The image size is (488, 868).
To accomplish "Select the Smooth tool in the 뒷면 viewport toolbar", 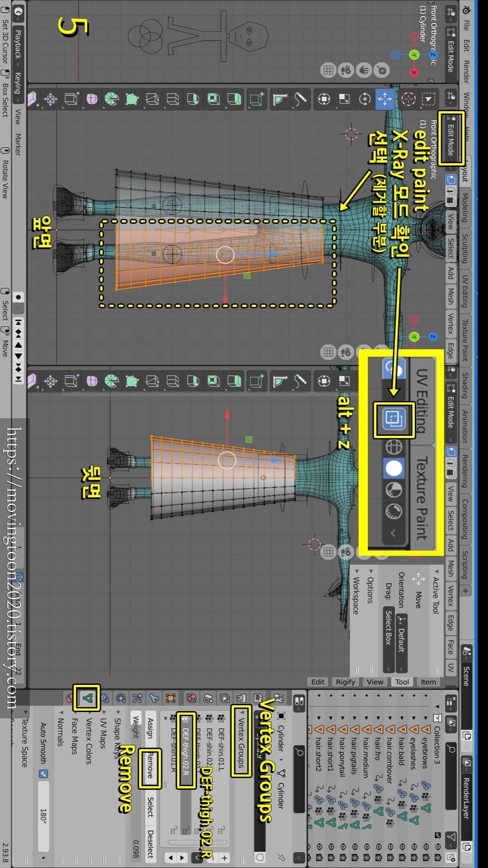I will 92,381.
